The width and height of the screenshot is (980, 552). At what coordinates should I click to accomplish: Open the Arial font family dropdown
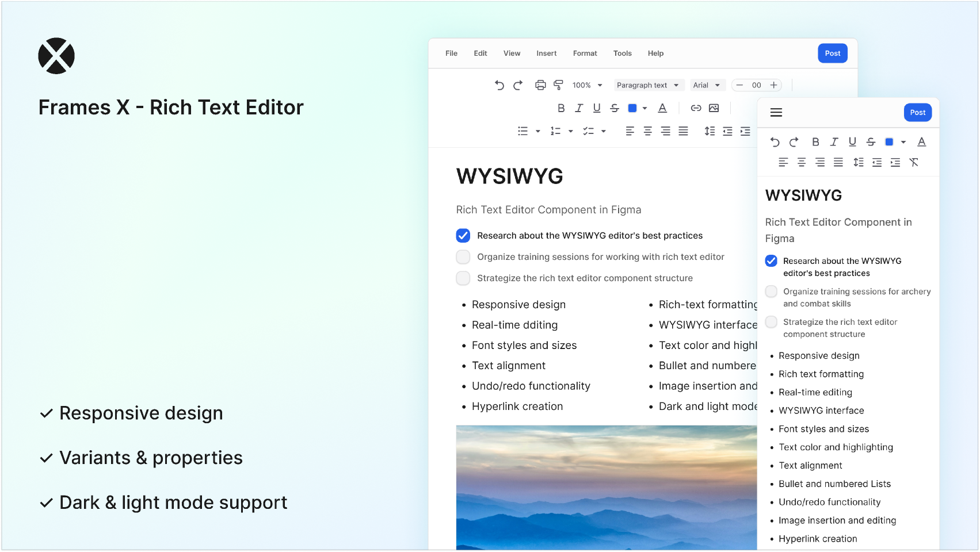707,85
